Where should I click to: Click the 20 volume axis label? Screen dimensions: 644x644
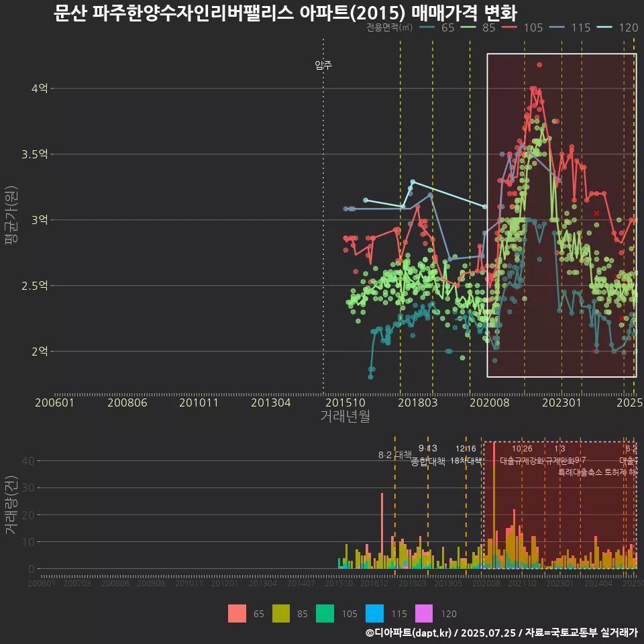coord(28,515)
